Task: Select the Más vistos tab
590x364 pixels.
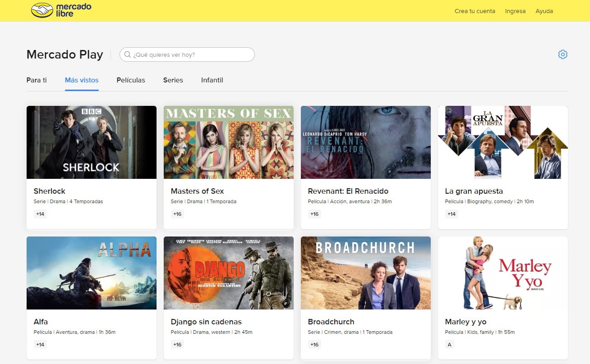Action: tap(82, 80)
